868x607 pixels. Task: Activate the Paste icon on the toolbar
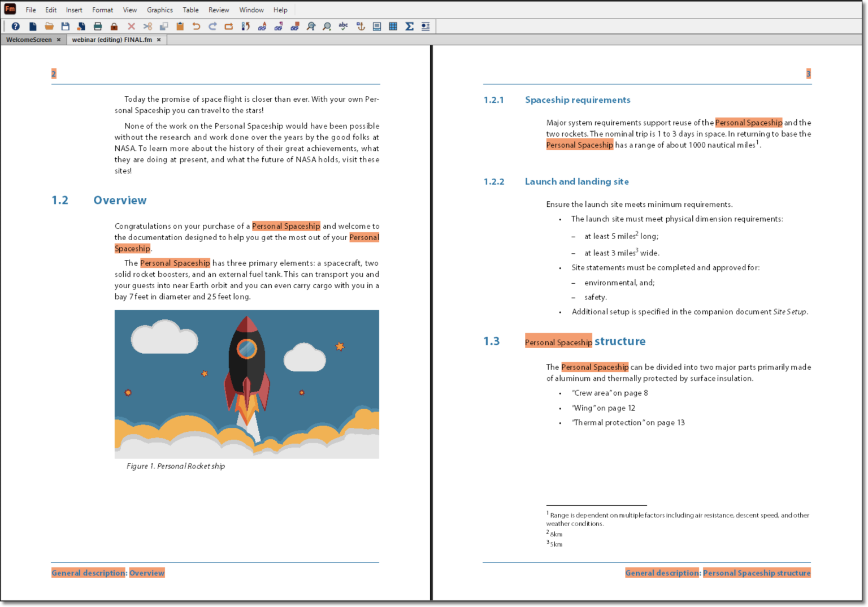tap(180, 26)
